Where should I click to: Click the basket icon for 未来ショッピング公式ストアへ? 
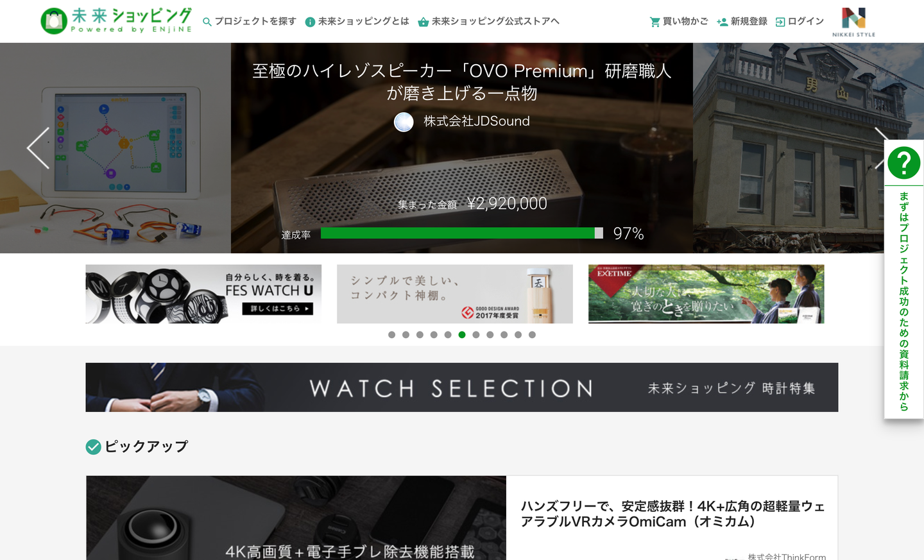[x=423, y=22]
